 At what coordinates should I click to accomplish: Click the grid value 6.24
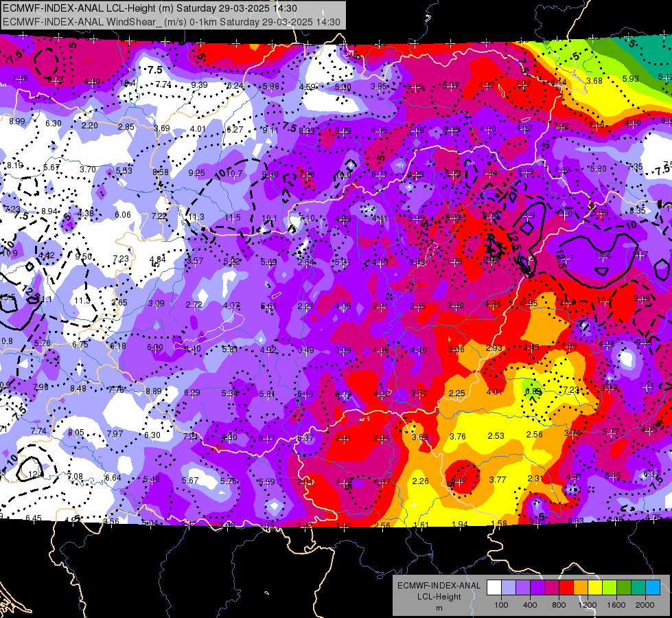[x=235, y=86]
